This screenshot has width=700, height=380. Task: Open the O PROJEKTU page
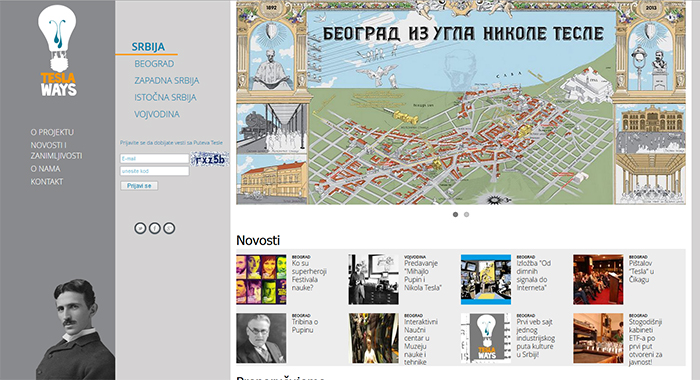pos(52,132)
